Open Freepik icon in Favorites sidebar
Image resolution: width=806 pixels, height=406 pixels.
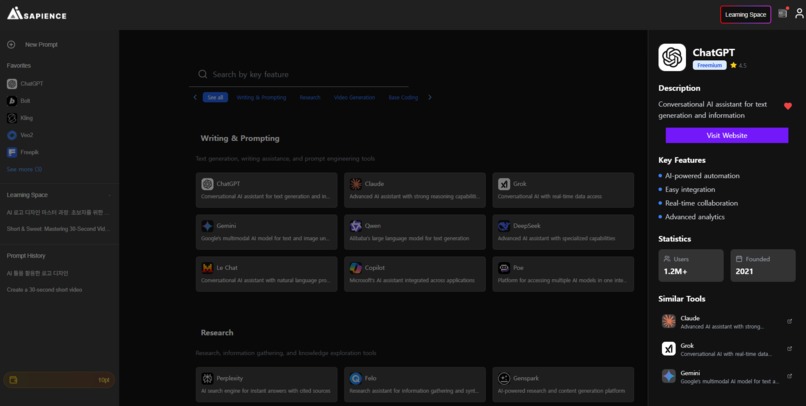(12, 152)
